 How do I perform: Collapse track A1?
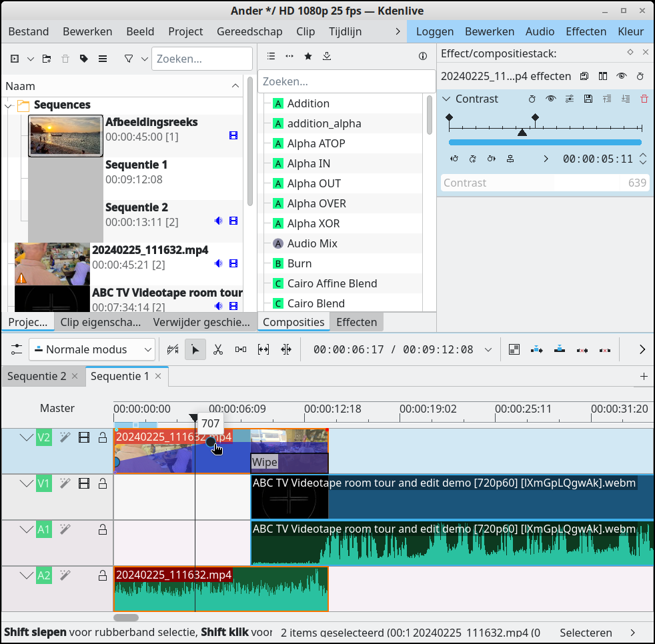pos(26,529)
